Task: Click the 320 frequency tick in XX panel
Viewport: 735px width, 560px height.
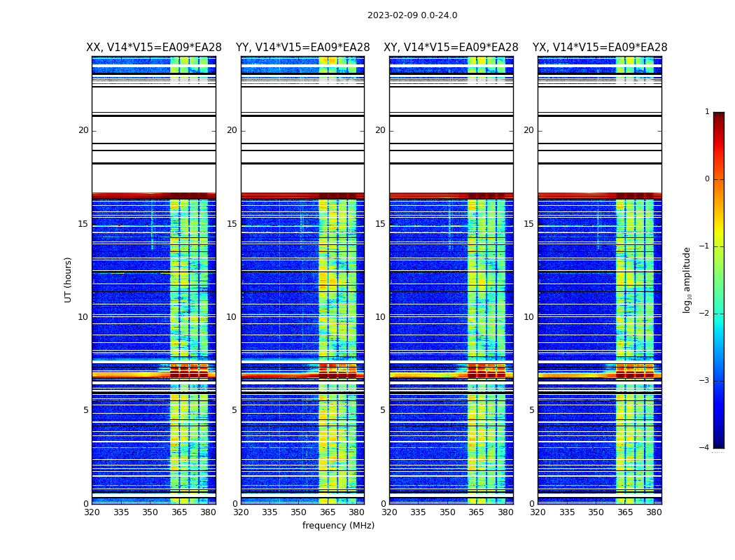Action: (x=92, y=512)
